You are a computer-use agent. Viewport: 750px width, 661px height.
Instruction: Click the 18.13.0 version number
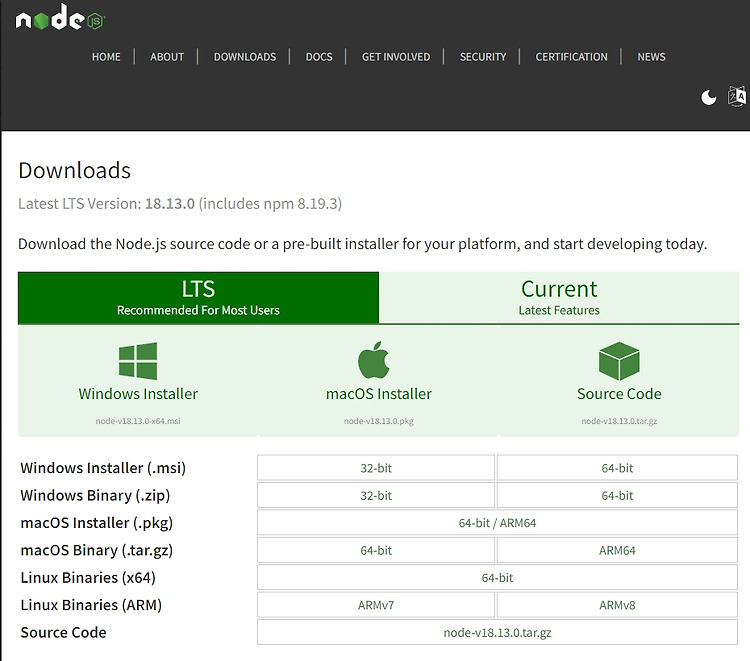170,204
